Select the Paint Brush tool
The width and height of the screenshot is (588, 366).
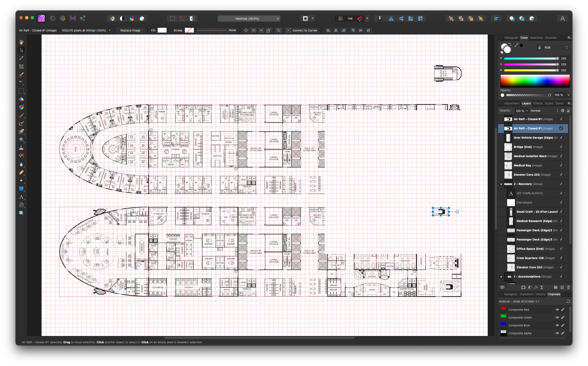21,115
